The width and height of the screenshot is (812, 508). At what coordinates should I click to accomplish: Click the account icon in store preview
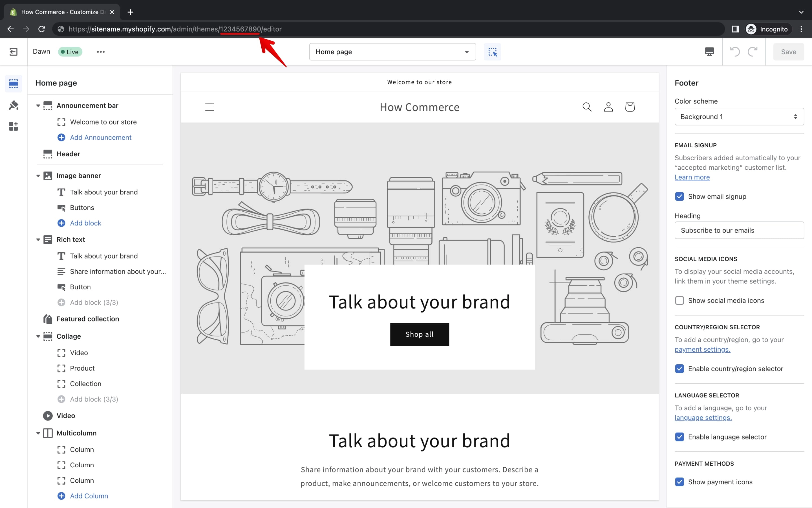click(x=608, y=107)
